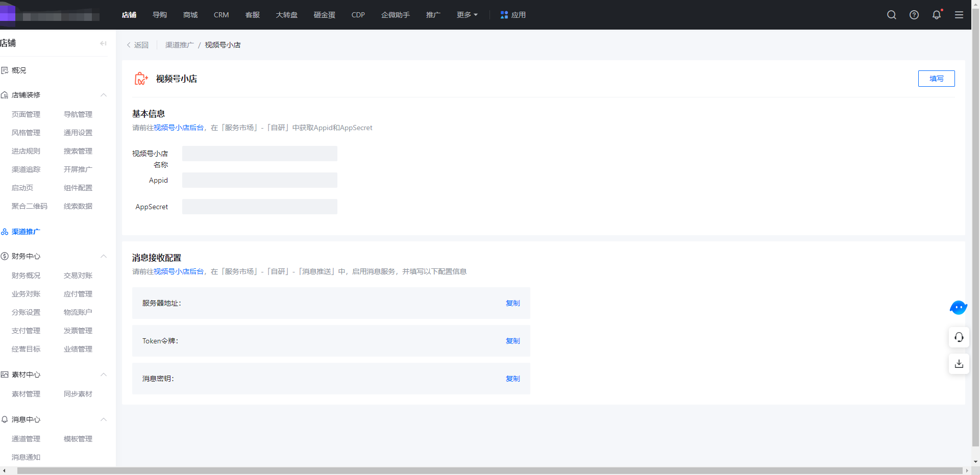Click the 素材中心 image icon
Screen dimensions: 980x475
[x=5, y=374]
